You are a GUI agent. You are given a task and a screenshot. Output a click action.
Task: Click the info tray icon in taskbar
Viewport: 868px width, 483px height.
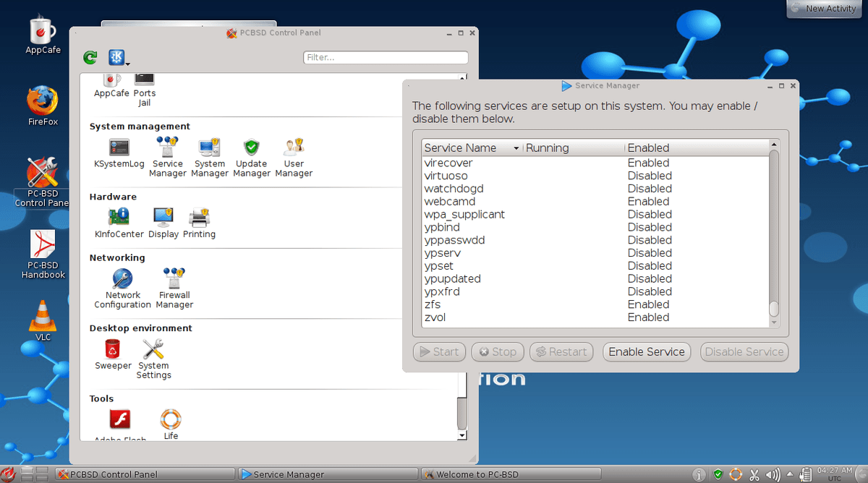click(x=699, y=475)
